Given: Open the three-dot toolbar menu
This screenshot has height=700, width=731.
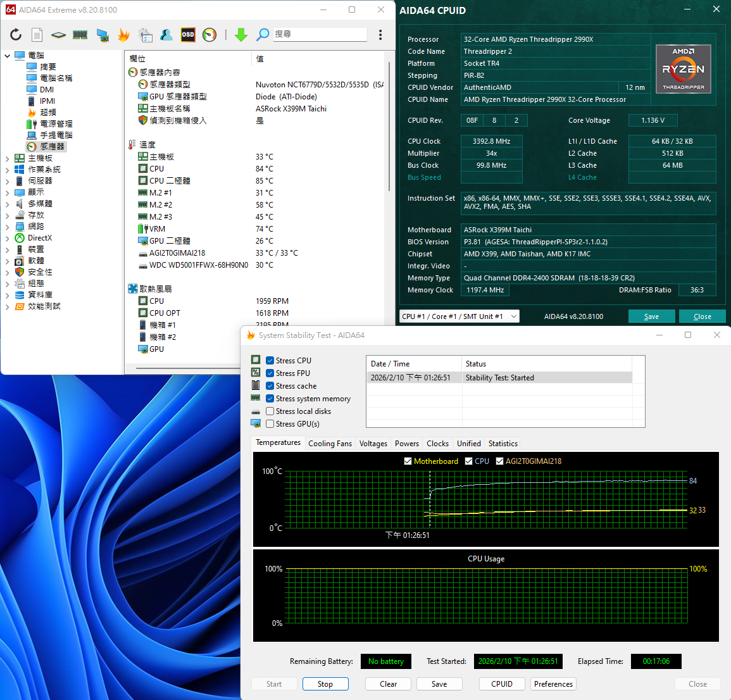Looking at the screenshot, I should [380, 35].
